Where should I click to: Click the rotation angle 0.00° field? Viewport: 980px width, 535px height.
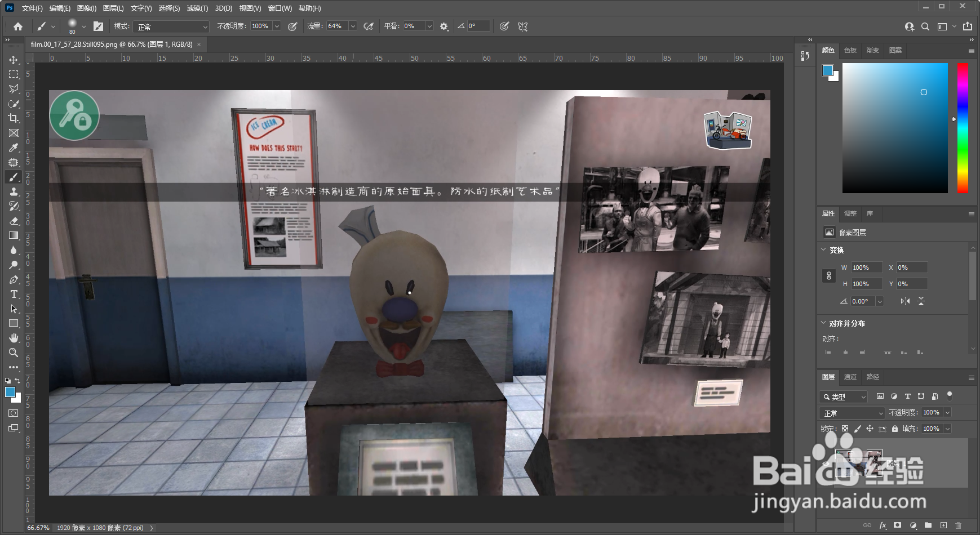point(863,301)
